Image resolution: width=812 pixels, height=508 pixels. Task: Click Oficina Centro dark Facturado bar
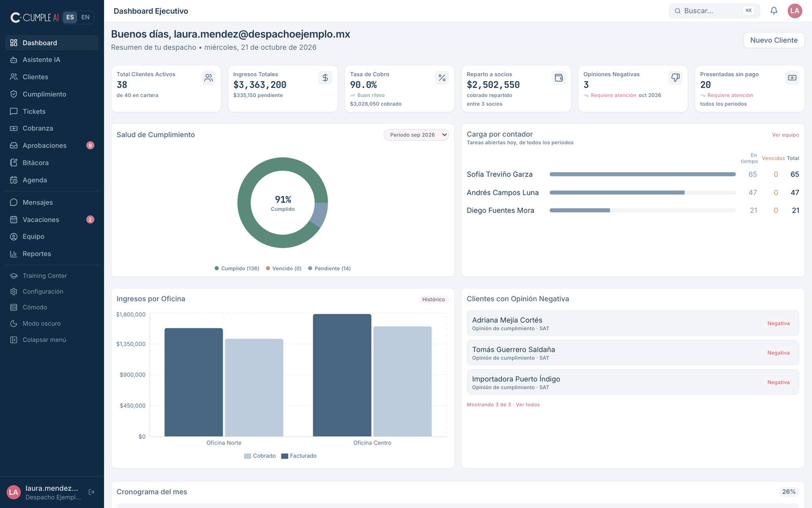342,375
